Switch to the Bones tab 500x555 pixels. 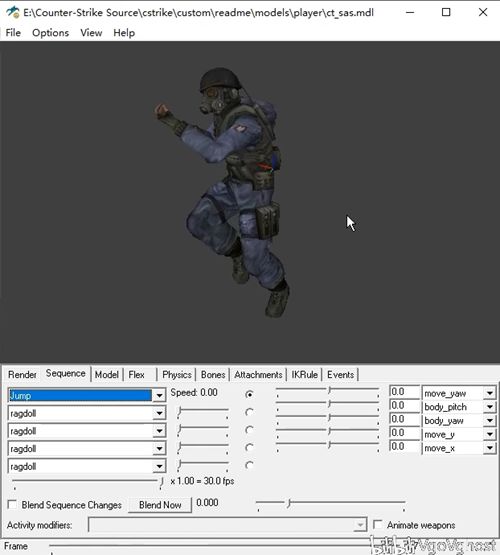coord(213,374)
